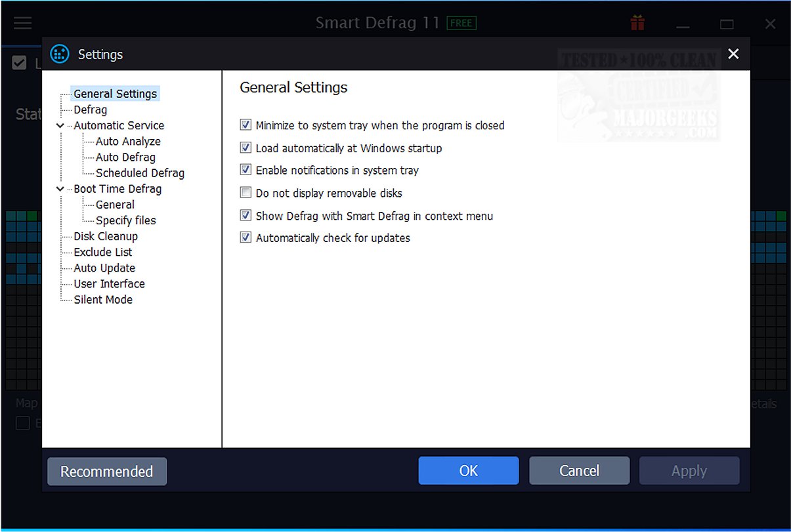Click the General Settings page heading
The image size is (791, 532).
pos(293,87)
